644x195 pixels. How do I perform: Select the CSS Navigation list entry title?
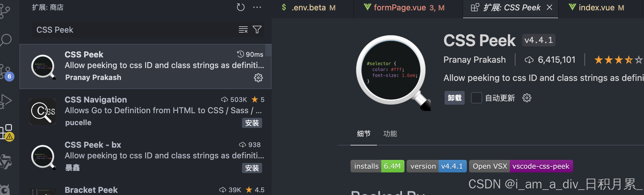point(96,100)
